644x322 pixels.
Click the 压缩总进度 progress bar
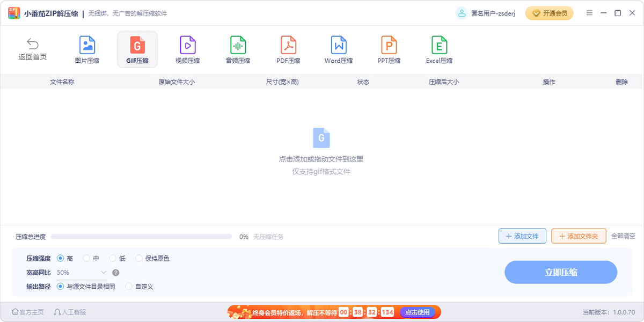[x=141, y=236]
